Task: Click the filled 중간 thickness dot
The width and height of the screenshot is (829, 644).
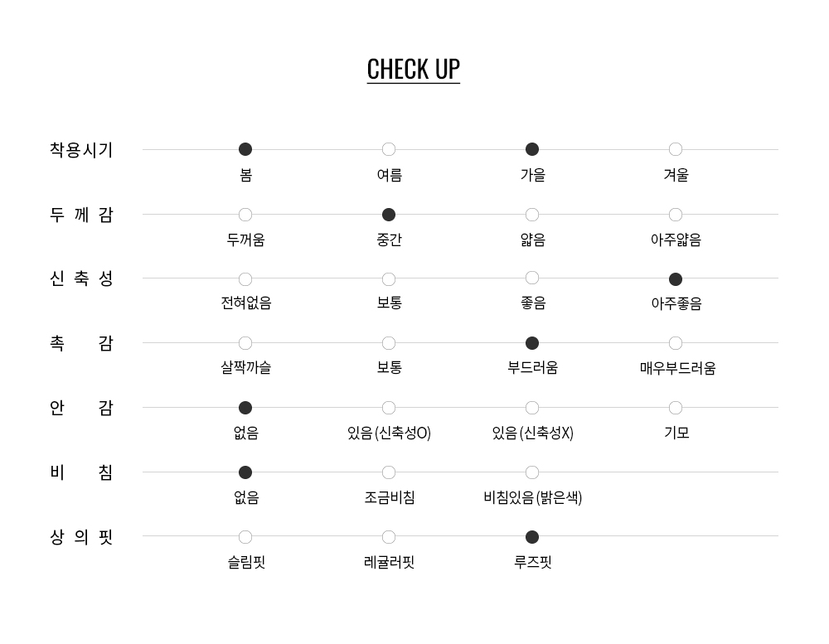Action: [389, 215]
